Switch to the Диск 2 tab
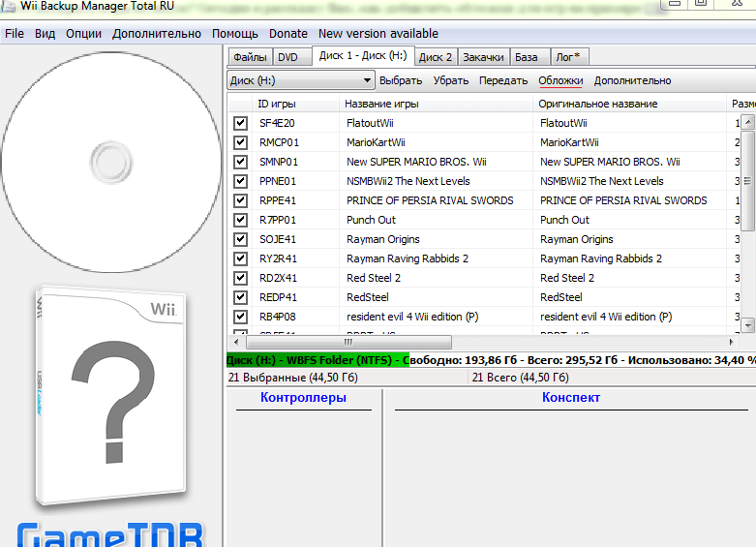The image size is (756, 547). 436,57
